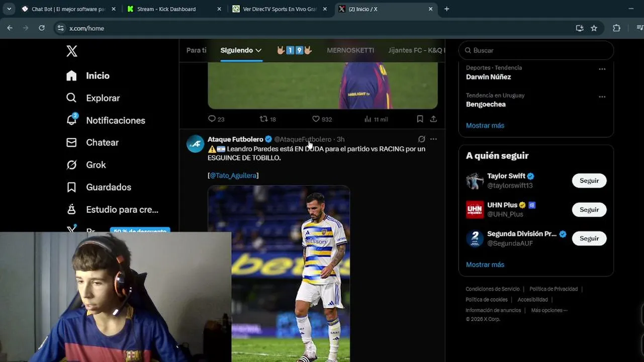Viewport: 644px width, 362px height.
Task: Click the Buscar search field
Action: click(536, 50)
